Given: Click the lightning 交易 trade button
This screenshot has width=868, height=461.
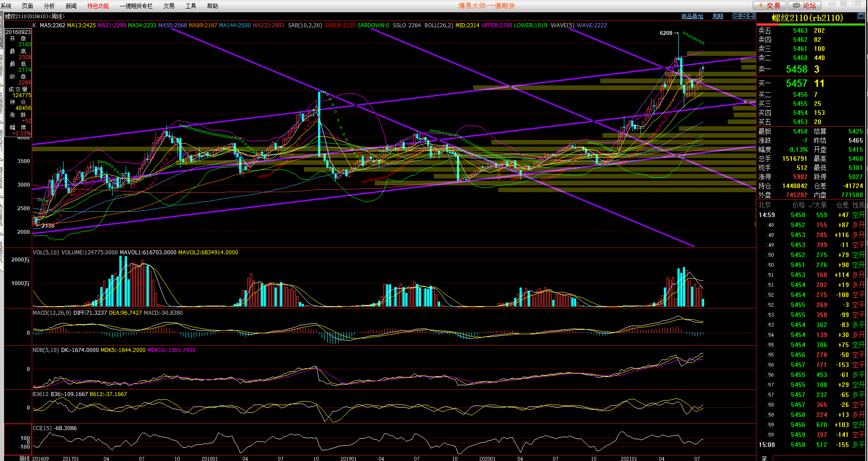Looking at the screenshot, I should [770, 5].
